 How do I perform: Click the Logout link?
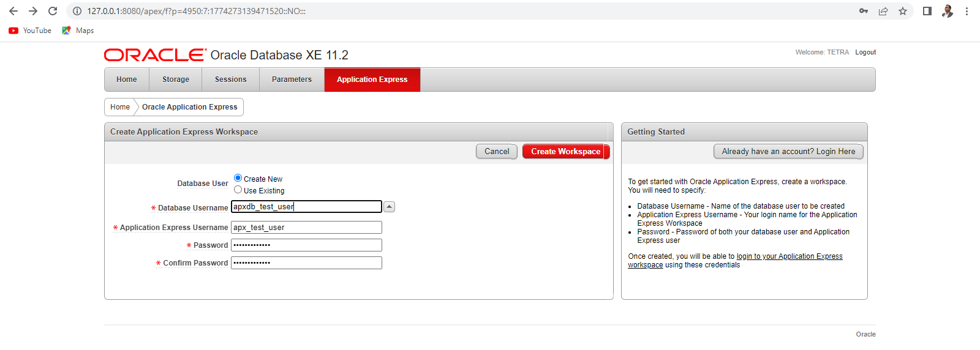point(865,52)
